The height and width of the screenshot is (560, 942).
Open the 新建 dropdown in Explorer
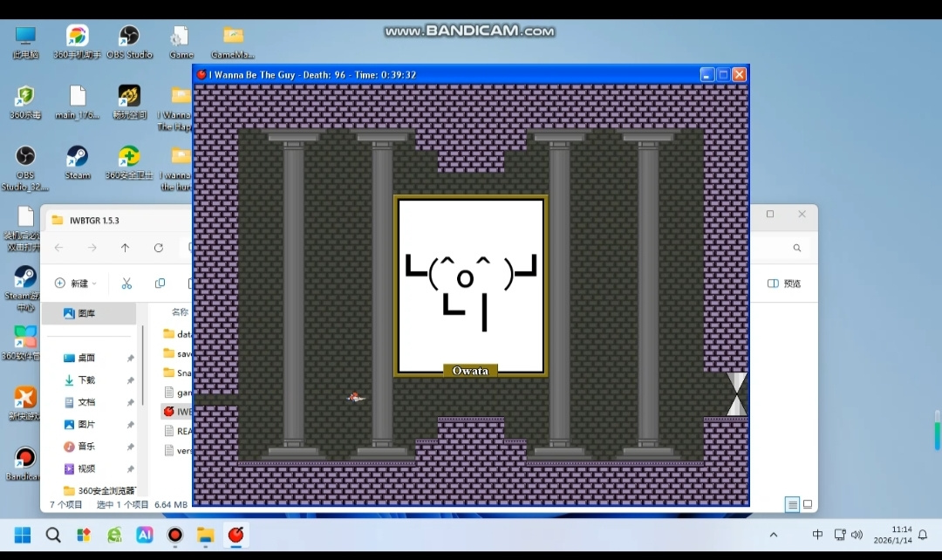click(x=76, y=283)
